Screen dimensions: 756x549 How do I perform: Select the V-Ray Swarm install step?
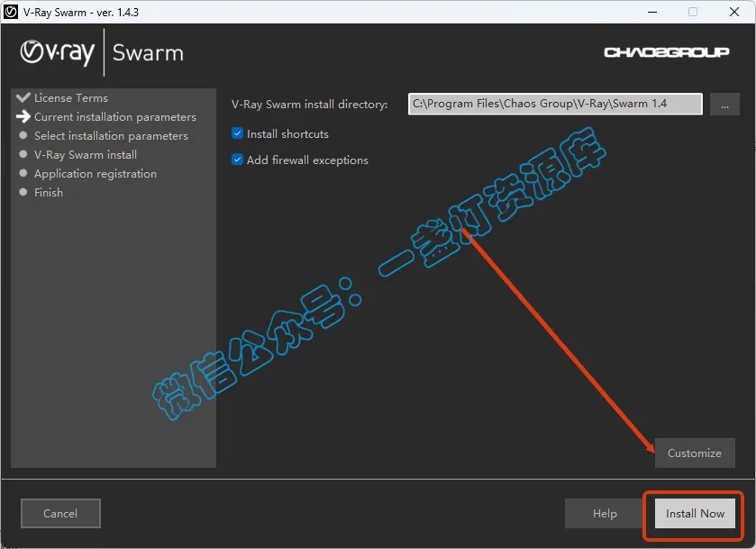tap(86, 154)
